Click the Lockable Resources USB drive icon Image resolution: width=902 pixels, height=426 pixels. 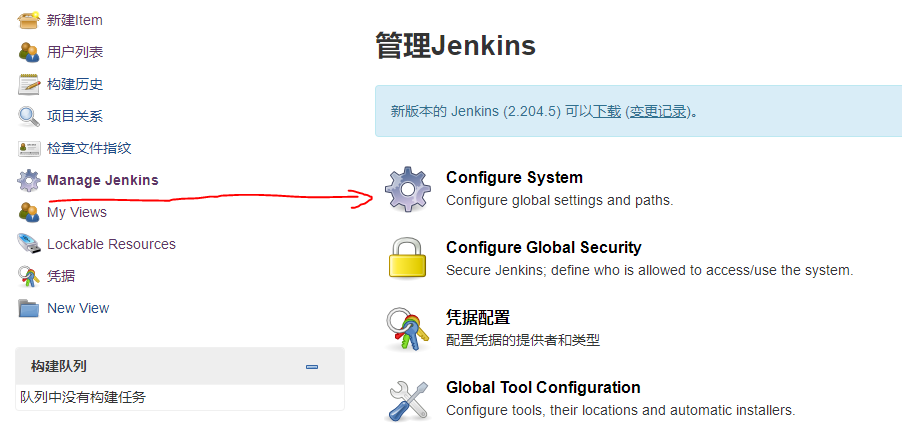(29, 244)
